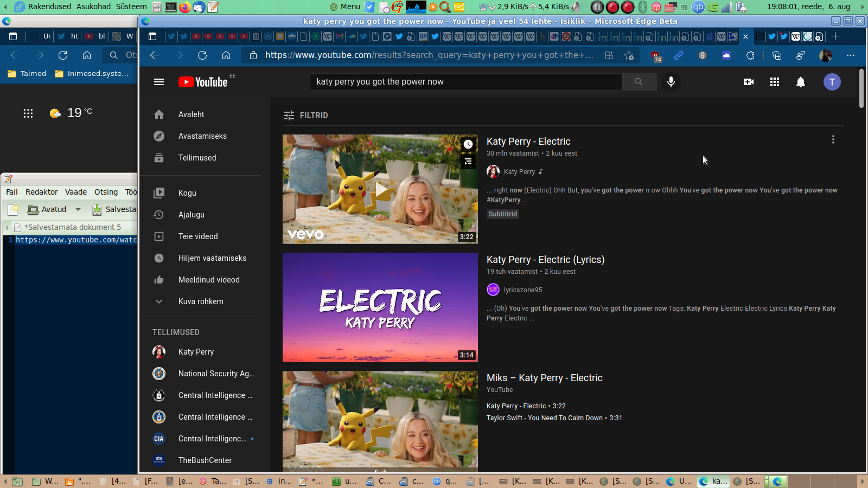This screenshot has height=488, width=868.
Task: Add this page to favorites star icon
Action: pyautogui.click(x=629, y=55)
